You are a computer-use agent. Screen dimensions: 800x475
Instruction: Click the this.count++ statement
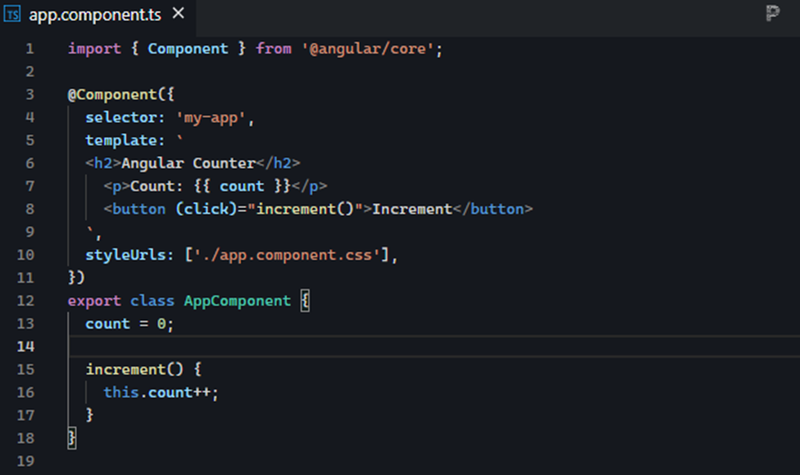pos(160,393)
